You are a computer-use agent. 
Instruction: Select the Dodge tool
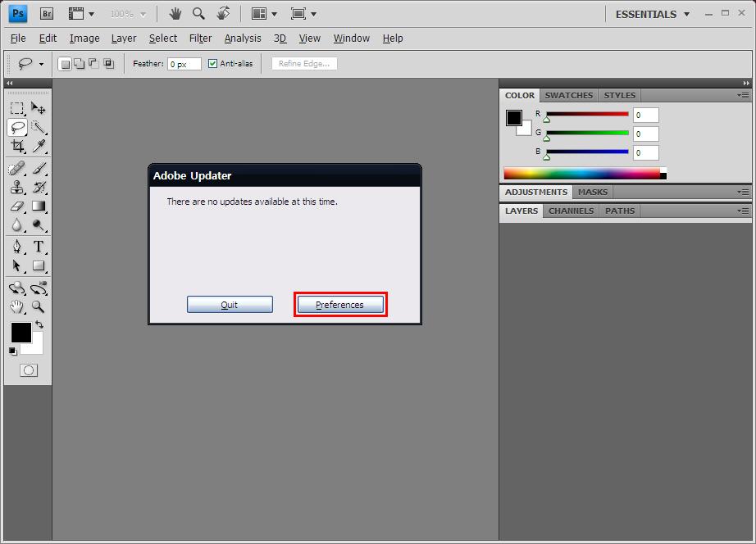click(38, 224)
